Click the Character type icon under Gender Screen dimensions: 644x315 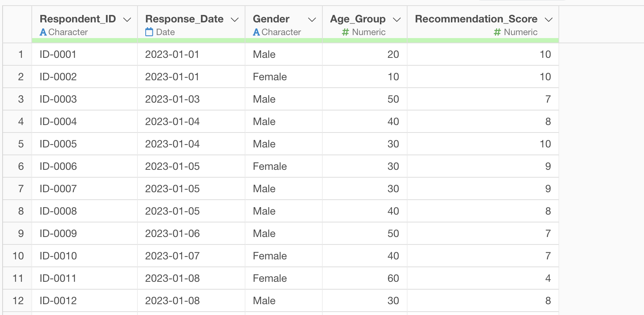click(x=256, y=32)
